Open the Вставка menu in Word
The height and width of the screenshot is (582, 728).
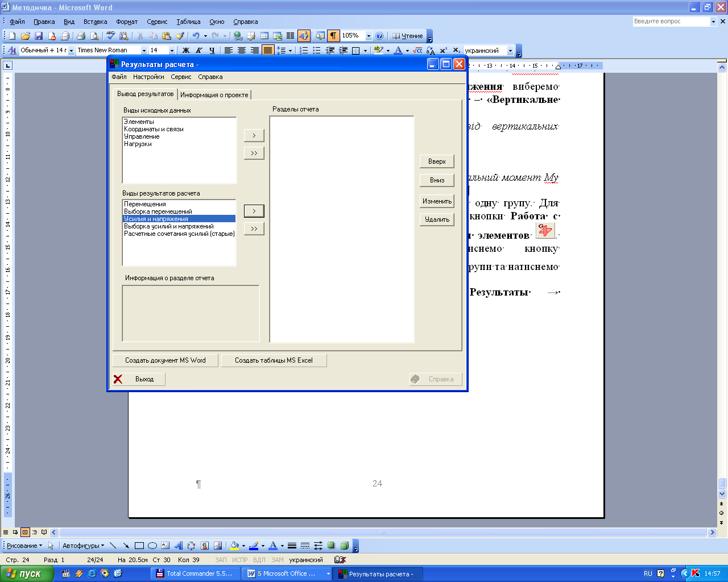(x=95, y=22)
